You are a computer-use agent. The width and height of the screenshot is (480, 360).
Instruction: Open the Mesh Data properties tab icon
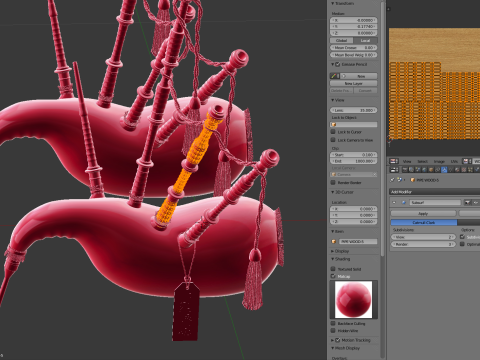pos(451,170)
